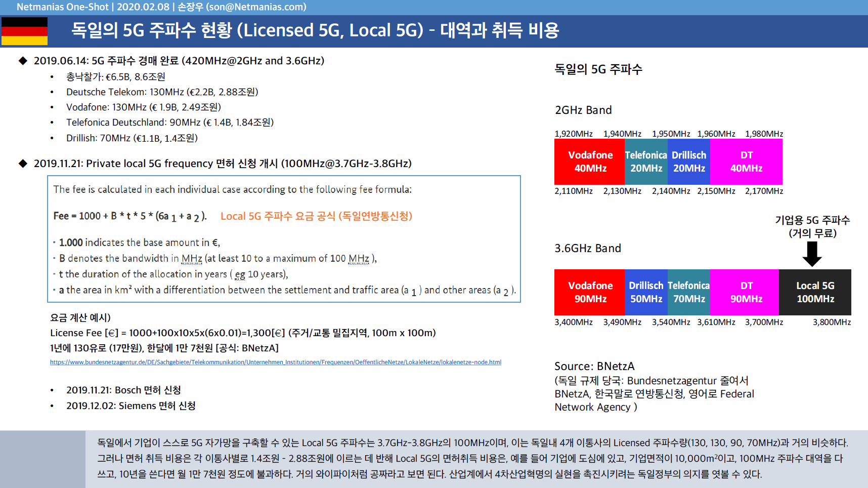Select the DT 40MHz magenta block
The width and height of the screenshot is (868, 488).
(x=746, y=161)
